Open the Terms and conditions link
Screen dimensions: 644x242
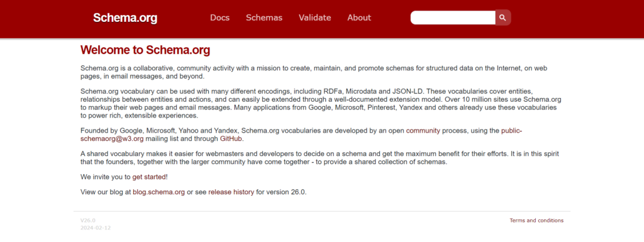point(536,221)
